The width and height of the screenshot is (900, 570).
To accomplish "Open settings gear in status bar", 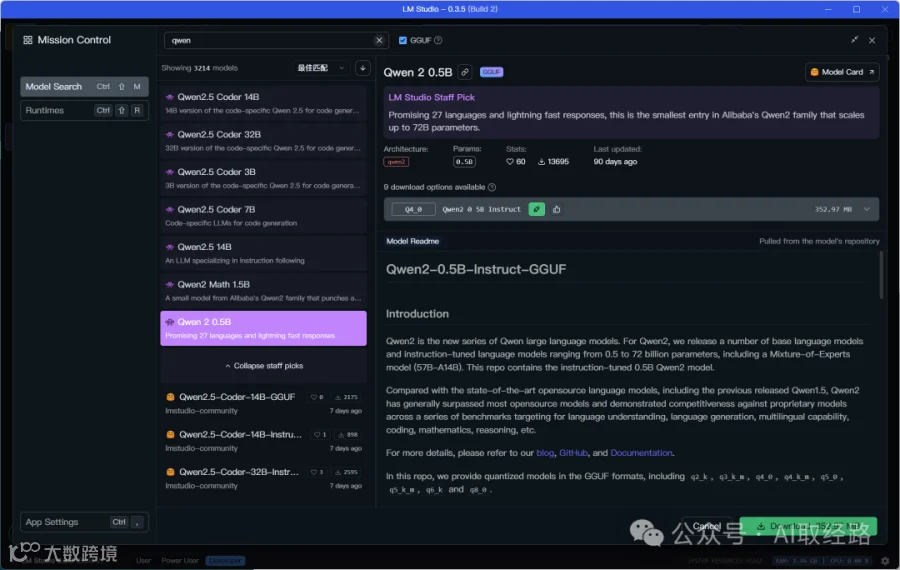I will [885, 560].
